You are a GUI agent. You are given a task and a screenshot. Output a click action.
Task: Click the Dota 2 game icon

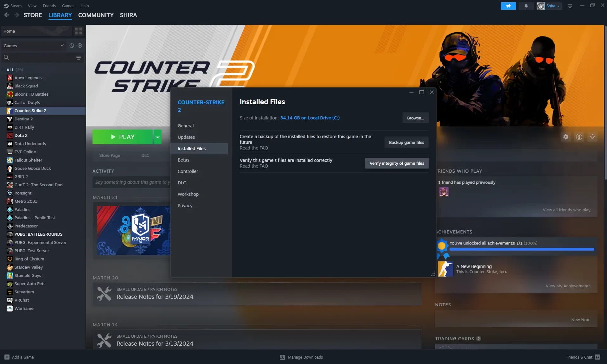[10, 135]
